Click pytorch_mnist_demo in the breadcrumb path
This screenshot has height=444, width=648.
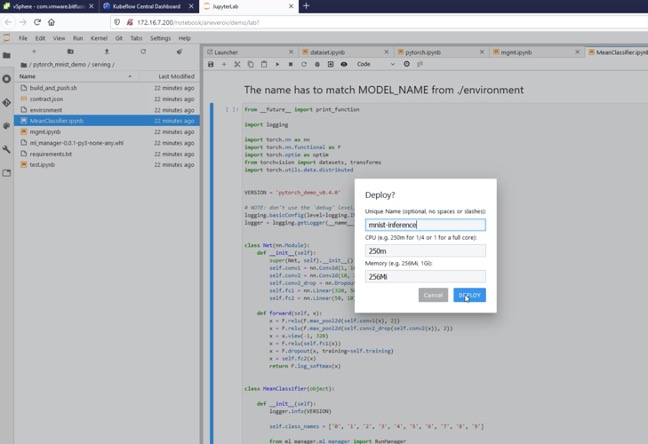pyautogui.click(x=60, y=65)
